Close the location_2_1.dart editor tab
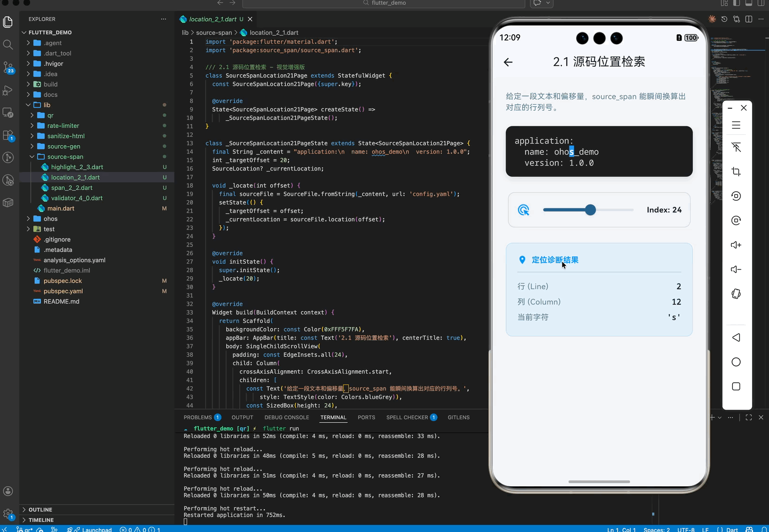The width and height of the screenshot is (769, 532). pos(250,19)
